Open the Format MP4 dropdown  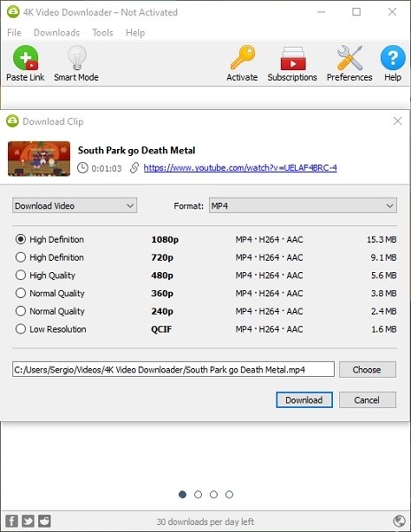tap(303, 206)
